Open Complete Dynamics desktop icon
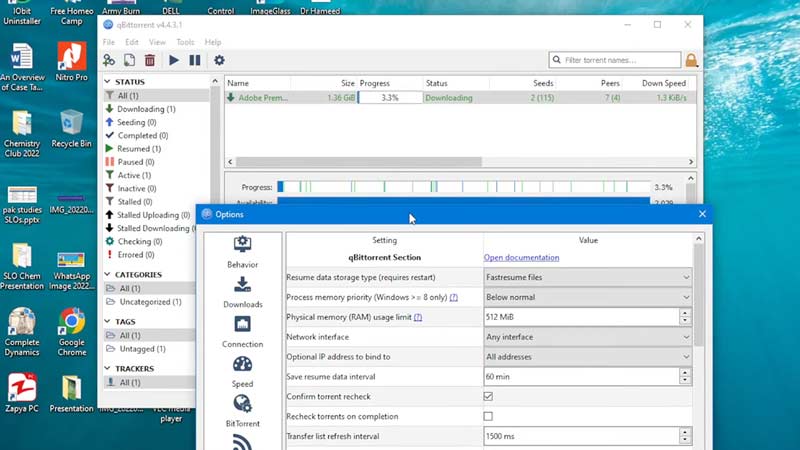Viewport: 800px width, 450px height. (x=22, y=332)
